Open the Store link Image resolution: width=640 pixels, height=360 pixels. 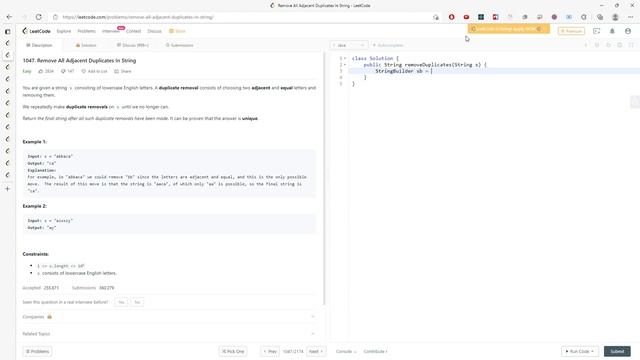(x=178, y=31)
